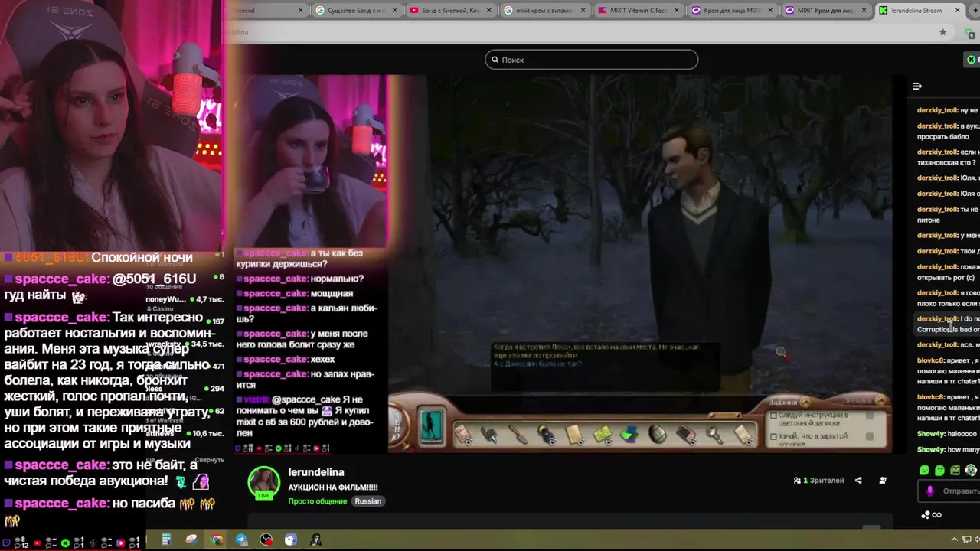The width and height of the screenshot is (980, 551).
Task: Collapse the Задания panel arrow
Action: point(805,401)
